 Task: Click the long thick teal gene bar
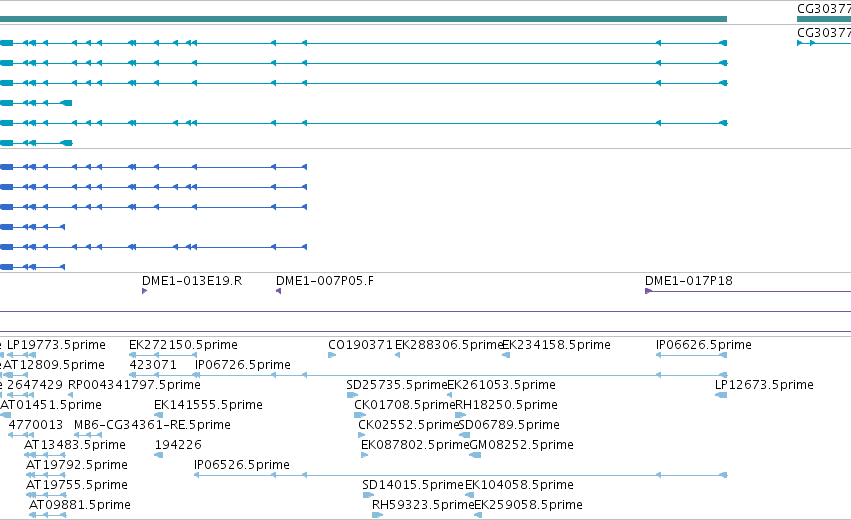tap(363, 19)
